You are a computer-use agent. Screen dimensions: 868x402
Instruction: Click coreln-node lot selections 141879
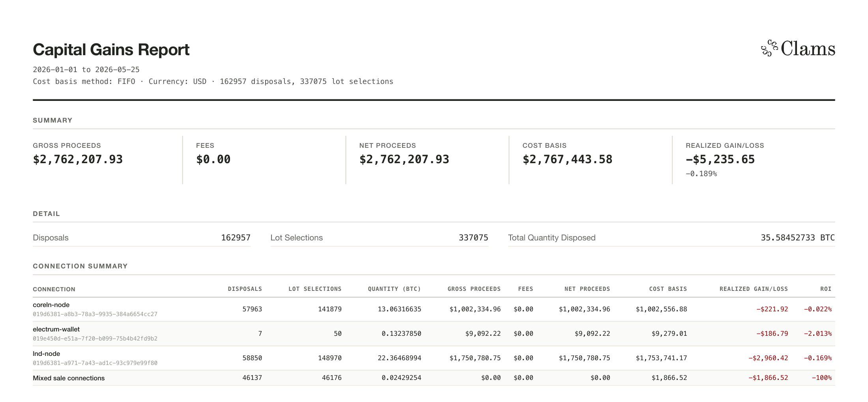click(330, 309)
